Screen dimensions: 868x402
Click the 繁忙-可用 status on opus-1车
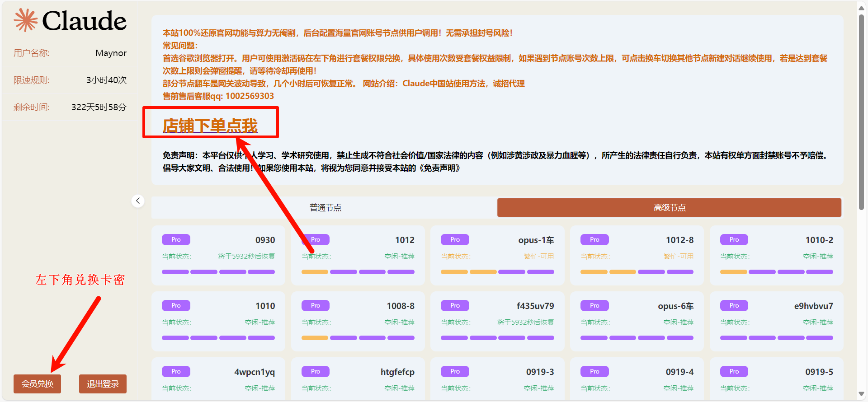(539, 256)
